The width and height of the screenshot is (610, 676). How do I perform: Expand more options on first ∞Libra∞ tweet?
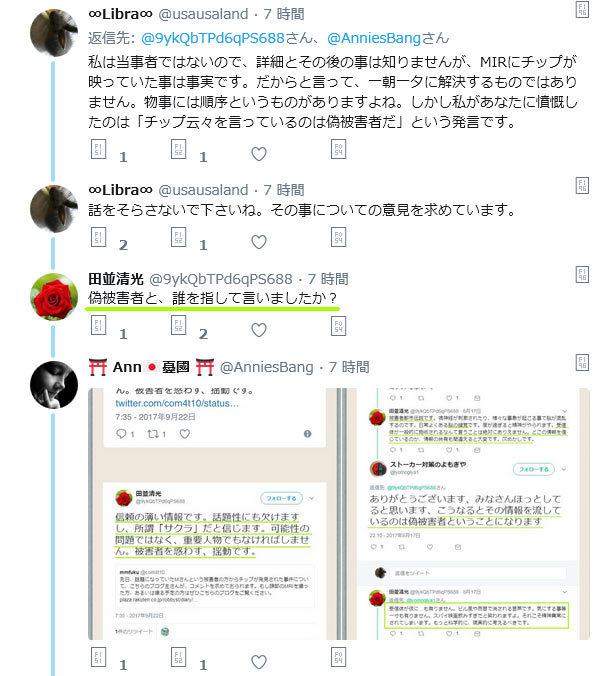pyautogui.click(x=582, y=9)
